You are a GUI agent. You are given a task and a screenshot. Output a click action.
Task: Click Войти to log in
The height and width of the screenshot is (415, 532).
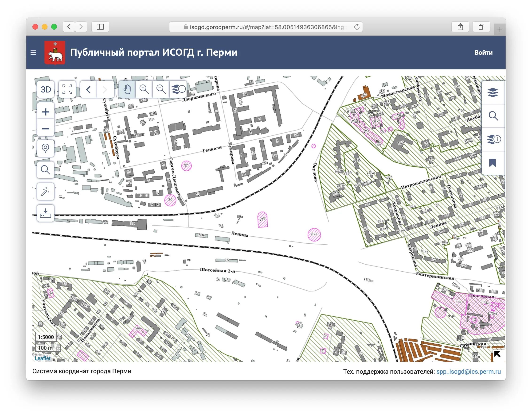483,53
